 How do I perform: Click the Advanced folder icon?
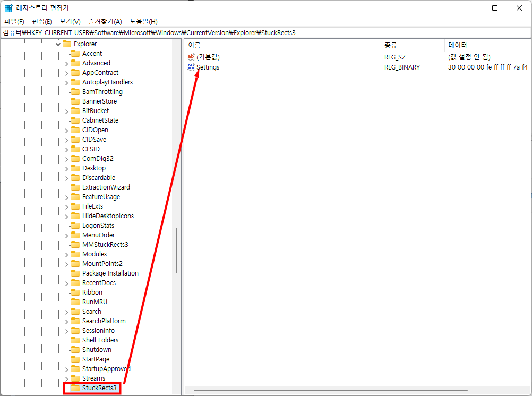[x=75, y=63]
